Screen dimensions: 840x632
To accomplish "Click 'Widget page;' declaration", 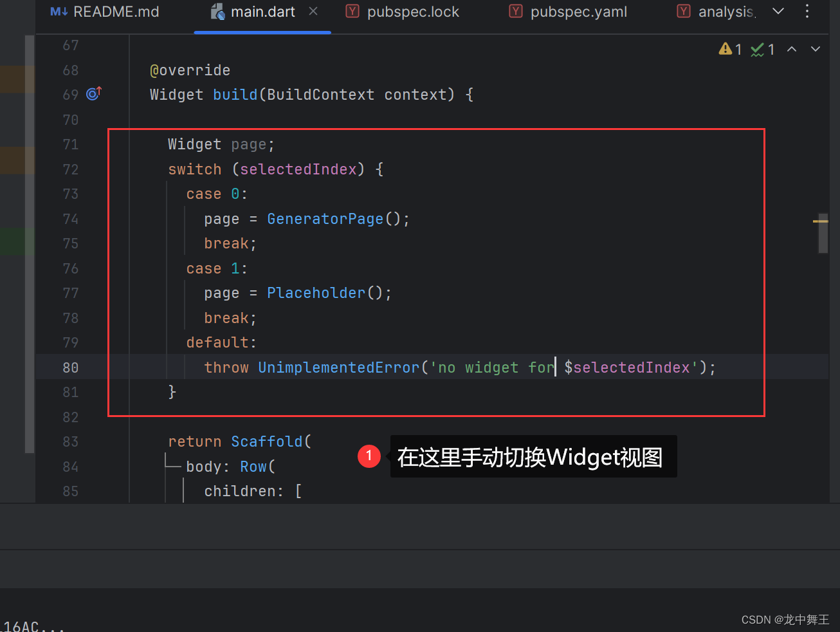I will coord(221,144).
